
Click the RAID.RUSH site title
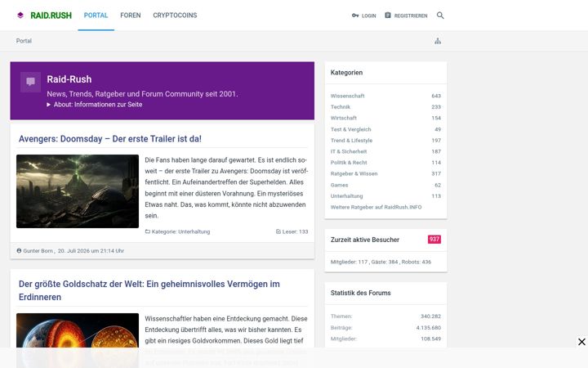tap(51, 16)
